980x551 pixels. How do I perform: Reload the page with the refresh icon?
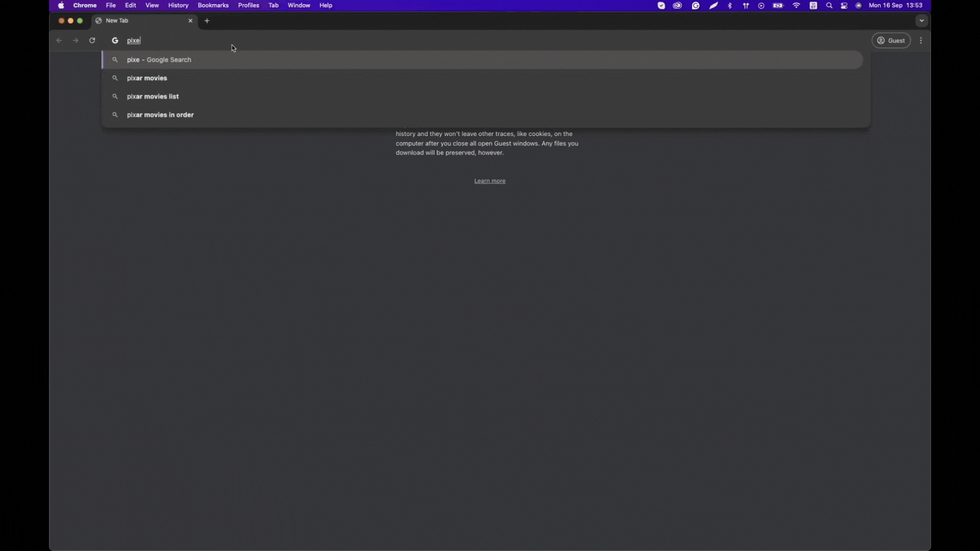(x=92, y=40)
